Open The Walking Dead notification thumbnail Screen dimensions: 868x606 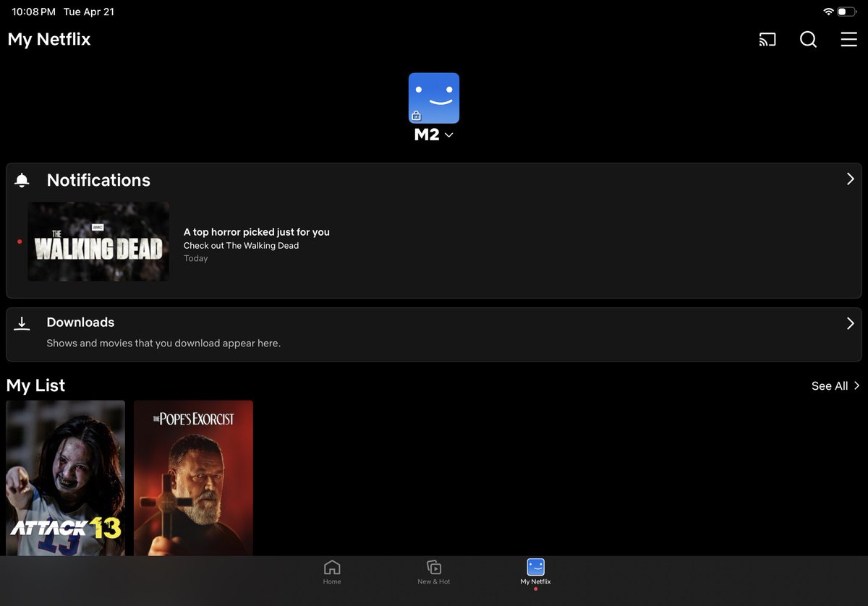tap(98, 242)
